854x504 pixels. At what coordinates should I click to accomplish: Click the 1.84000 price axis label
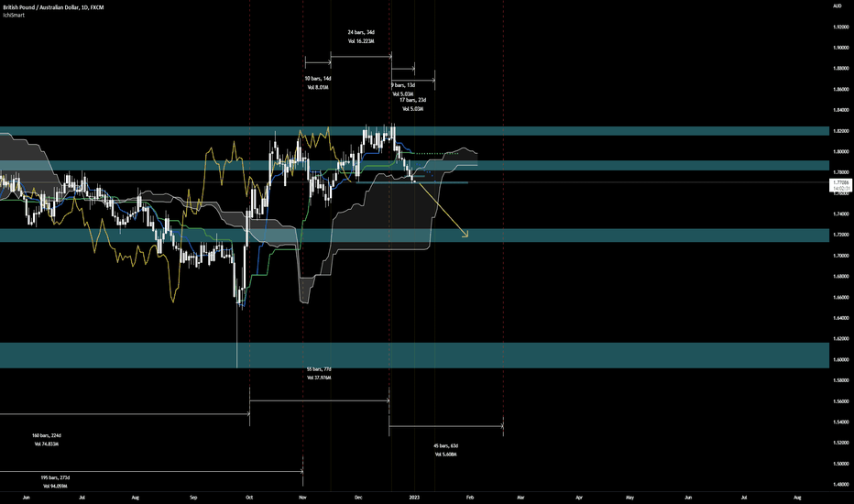[x=840, y=110]
